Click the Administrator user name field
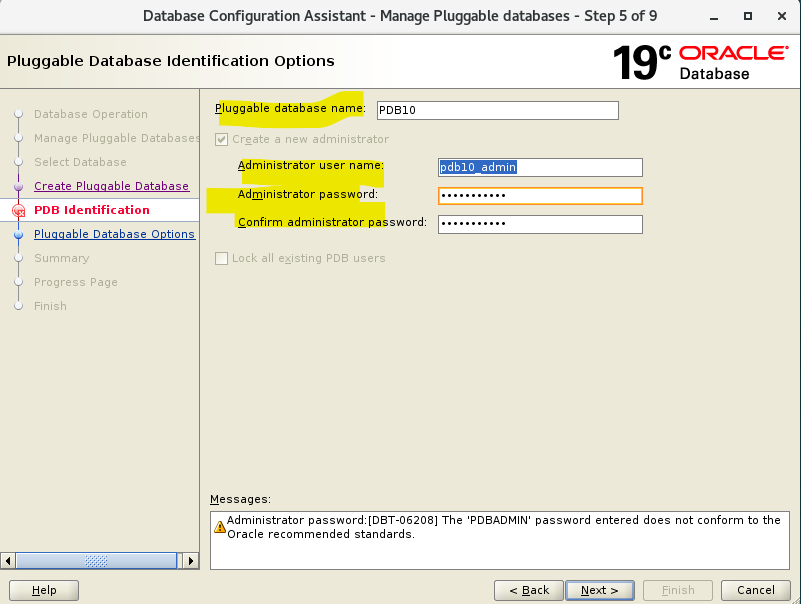The image size is (801, 604). (540, 167)
